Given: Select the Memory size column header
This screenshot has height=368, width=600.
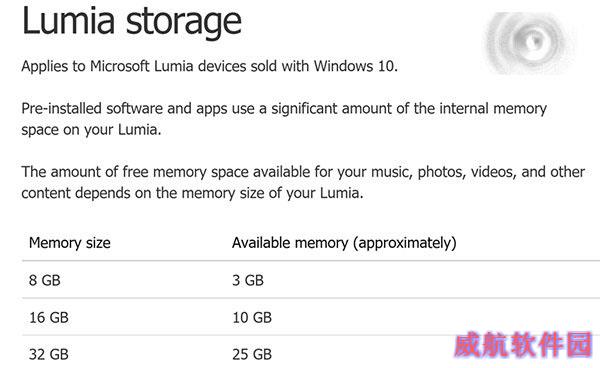Looking at the screenshot, I should tap(70, 243).
